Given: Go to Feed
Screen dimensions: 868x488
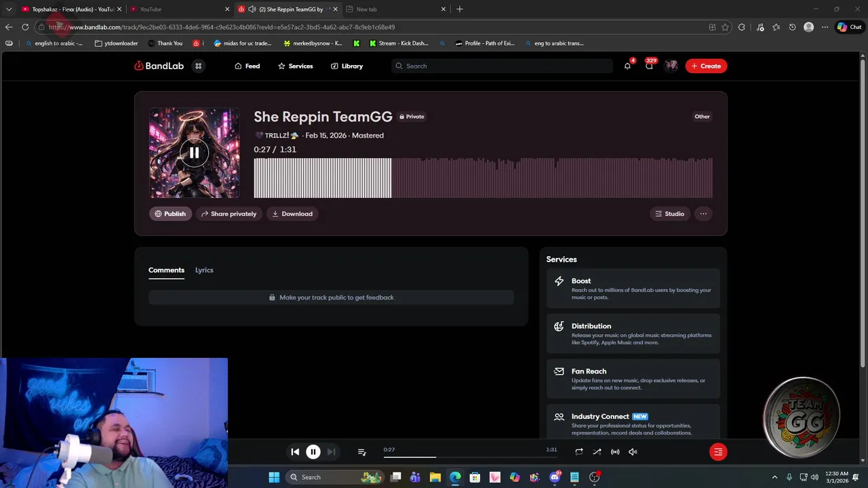Looking at the screenshot, I should point(247,66).
